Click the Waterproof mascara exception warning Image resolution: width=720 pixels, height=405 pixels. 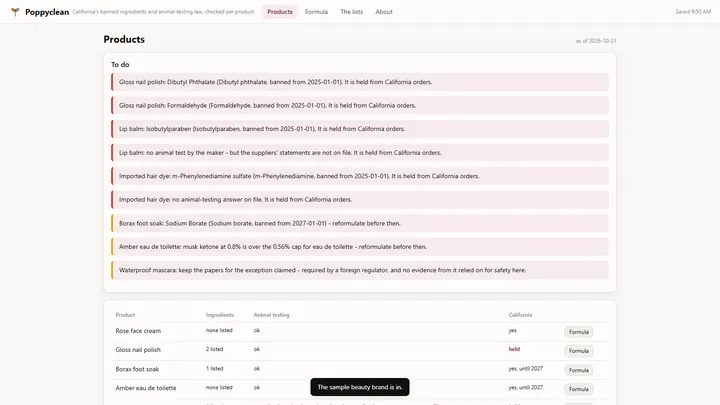click(360, 270)
